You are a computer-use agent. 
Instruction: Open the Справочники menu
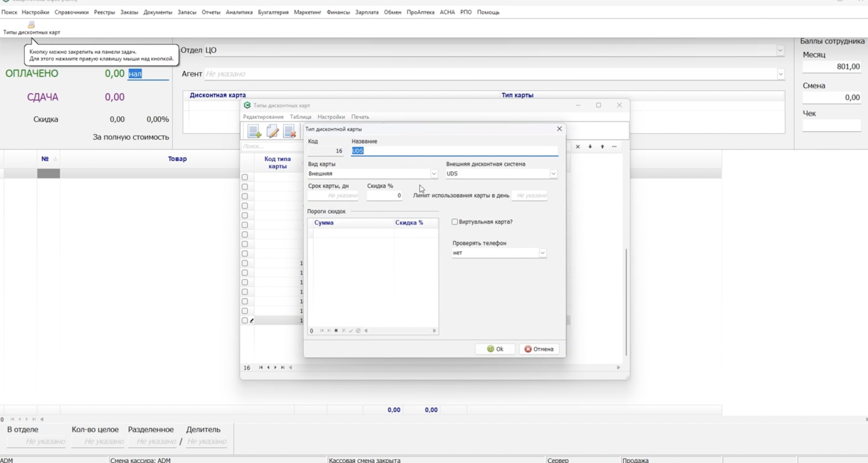click(x=71, y=12)
